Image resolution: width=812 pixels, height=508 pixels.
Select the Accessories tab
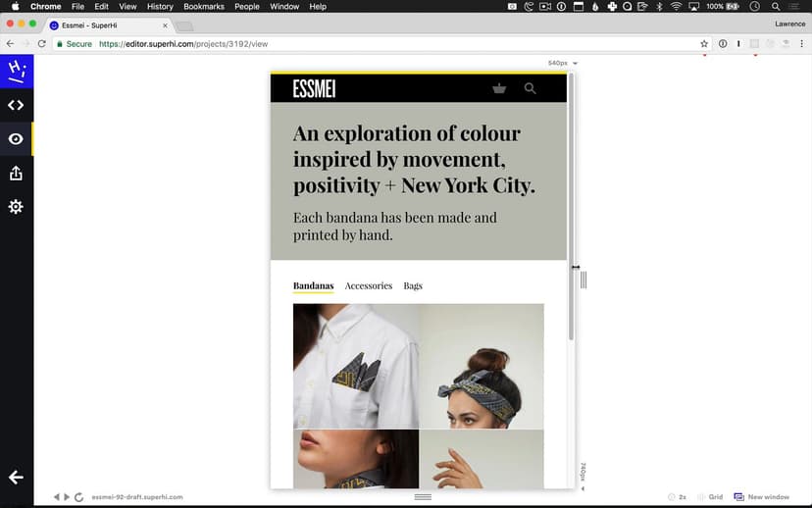pyautogui.click(x=369, y=286)
